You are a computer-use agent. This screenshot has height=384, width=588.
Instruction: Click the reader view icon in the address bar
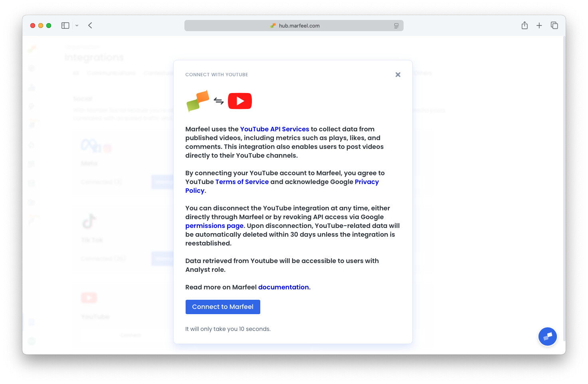[396, 26]
